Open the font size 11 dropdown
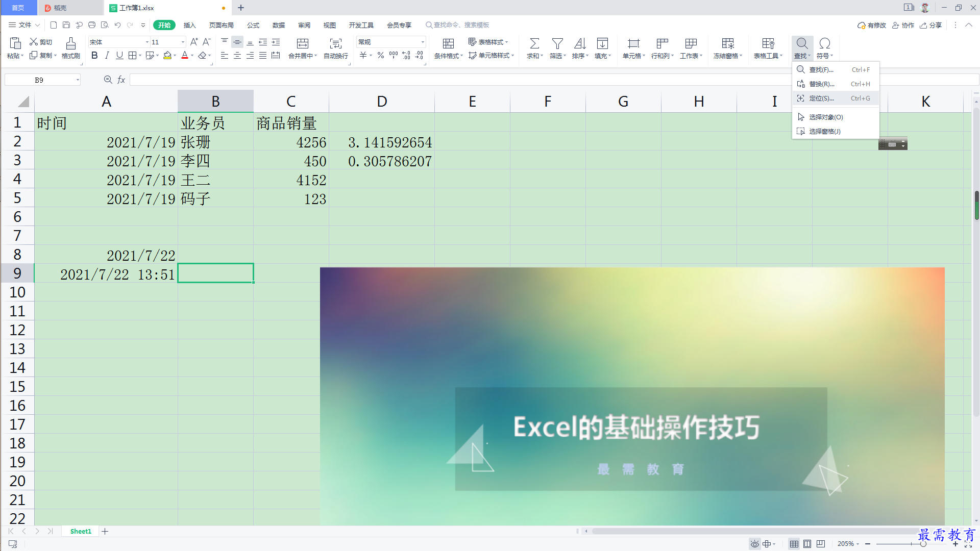This screenshot has height=551, width=980. click(183, 42)
